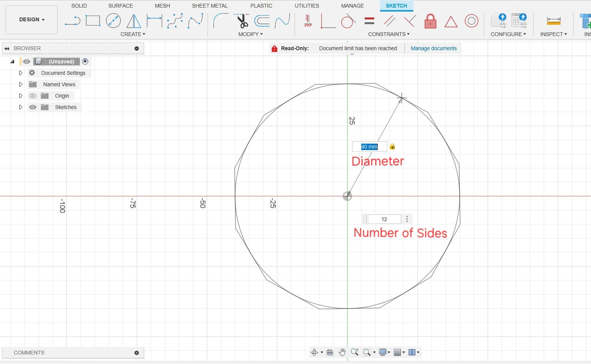
Task: Apply the Tangent constraint
Action: pyautogui.click(x=348, y=21)
